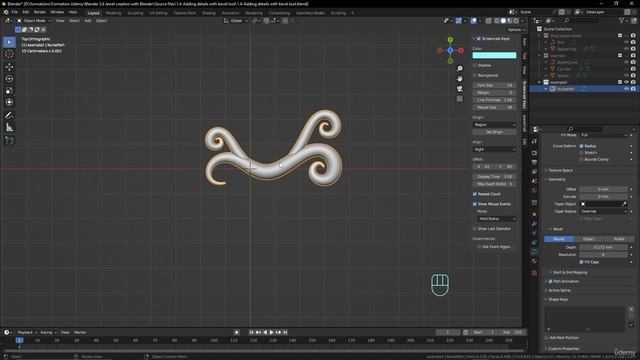Click the Screencast Keys color swatch

pos(494,55)
